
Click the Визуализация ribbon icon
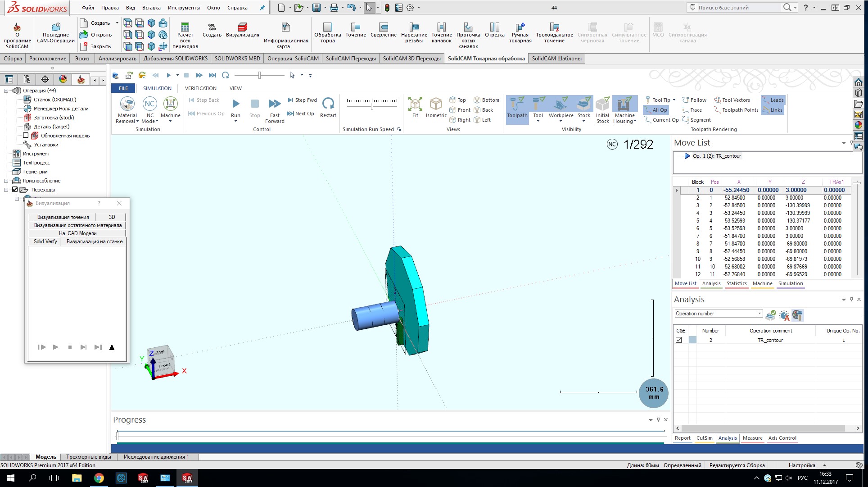[242, 27]
